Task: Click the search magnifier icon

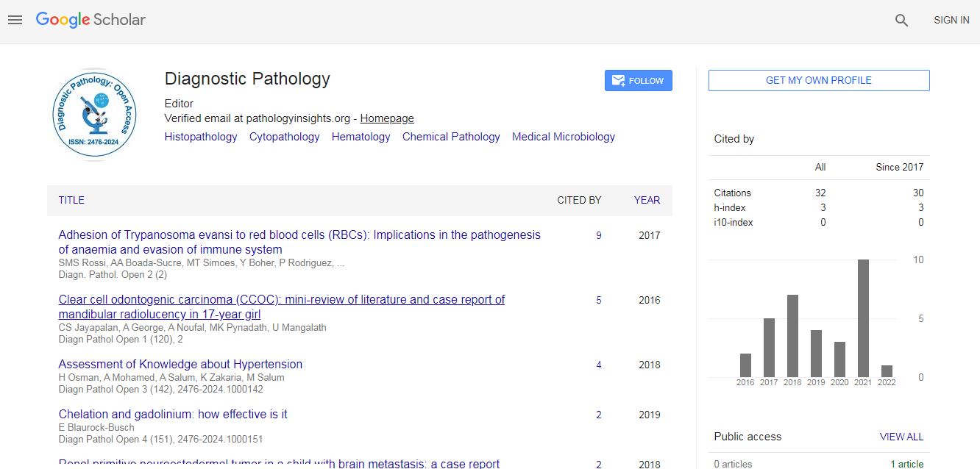Action: tap(901, 21)
